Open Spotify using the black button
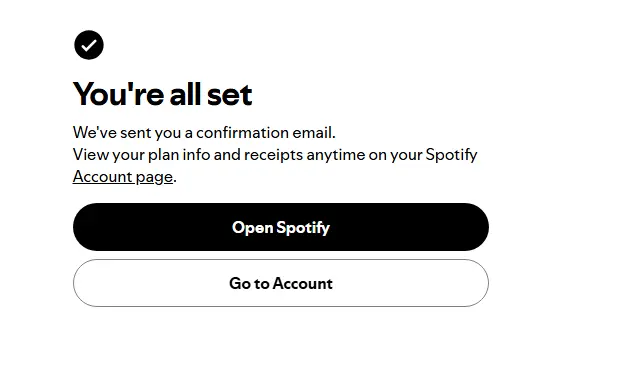625x372 pixels. click(x=281, y=227)
